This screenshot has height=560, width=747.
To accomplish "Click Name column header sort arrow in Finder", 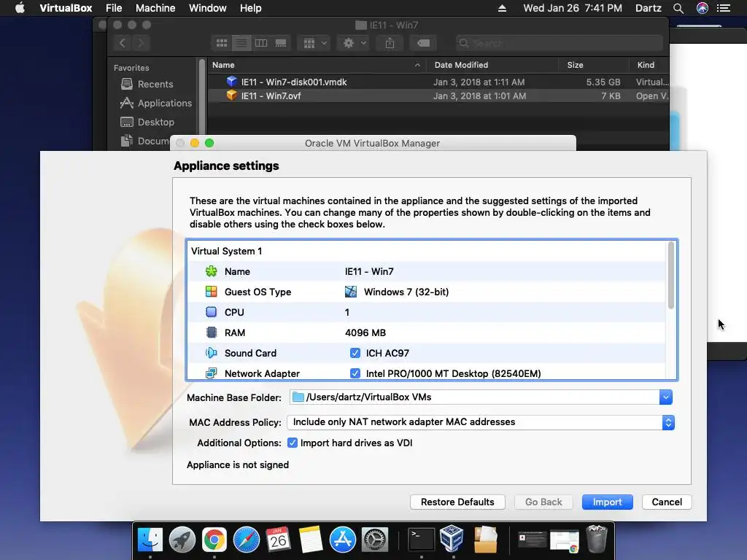I will (417, 65).
